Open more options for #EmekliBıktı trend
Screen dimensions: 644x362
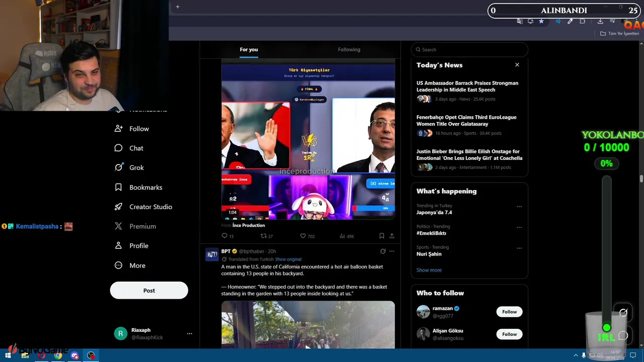pos(519,227)
